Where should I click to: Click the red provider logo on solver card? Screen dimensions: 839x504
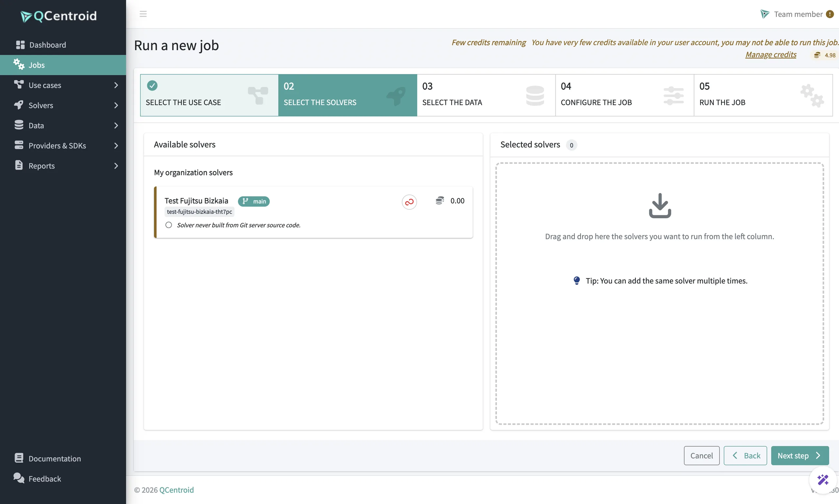click(409, 202)
